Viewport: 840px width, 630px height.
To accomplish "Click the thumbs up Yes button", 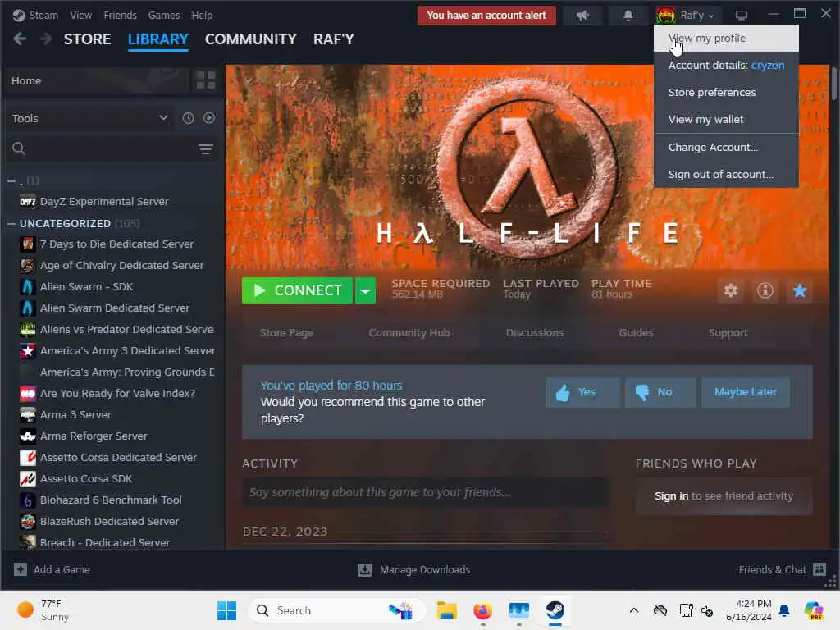I will 582,392.
